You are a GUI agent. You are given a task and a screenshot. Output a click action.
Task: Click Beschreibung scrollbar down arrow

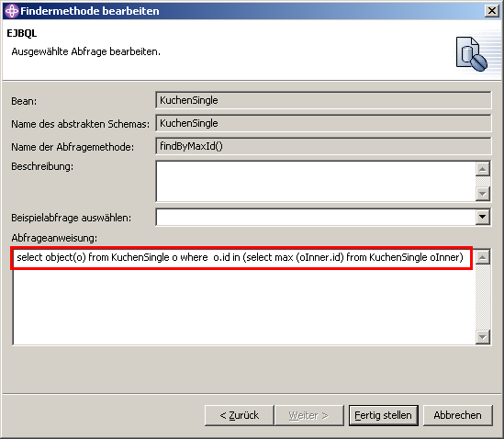point(483,194)
